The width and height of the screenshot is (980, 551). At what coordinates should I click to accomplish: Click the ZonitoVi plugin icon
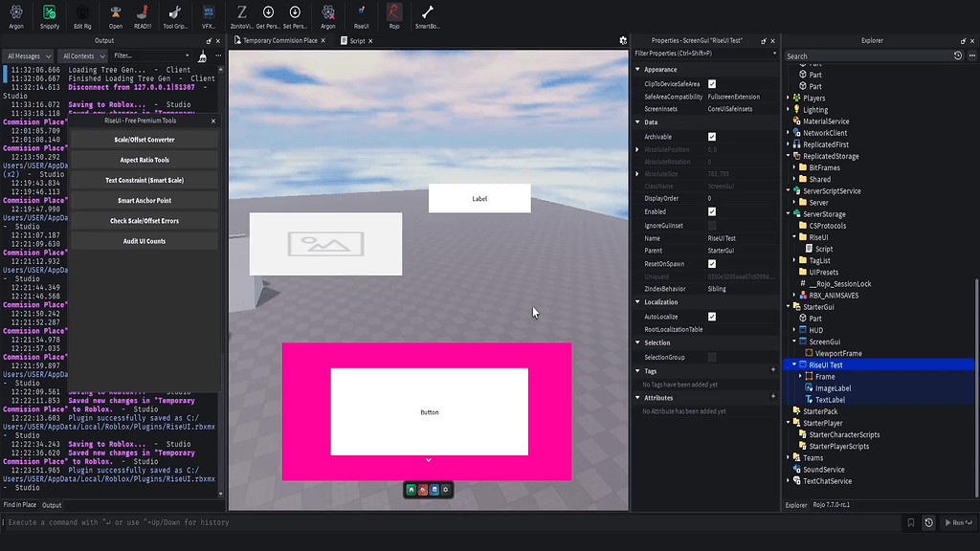click(241, 16)
